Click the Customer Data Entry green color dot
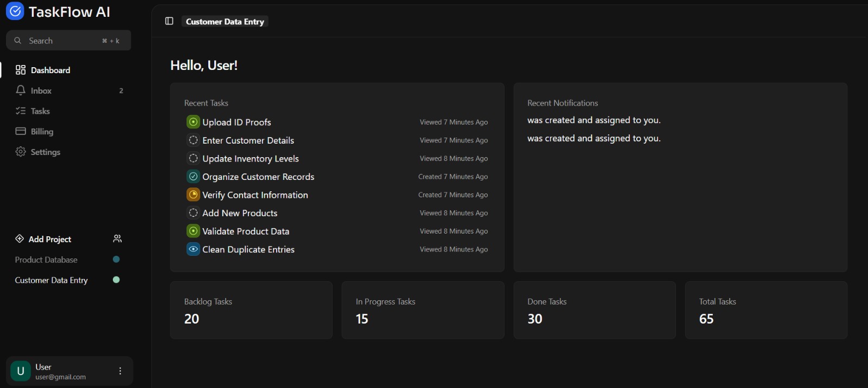The image size is (868, 388). pos(116,280)
